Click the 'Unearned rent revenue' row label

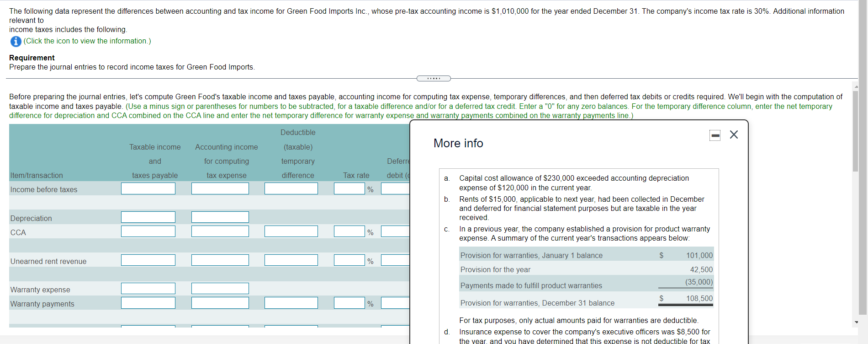point(48,261)
